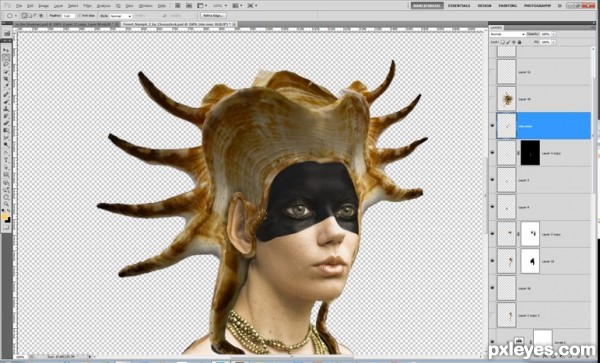Click Lock transparent pixels icon
The image size is (600, 363).
click(502, 42)
